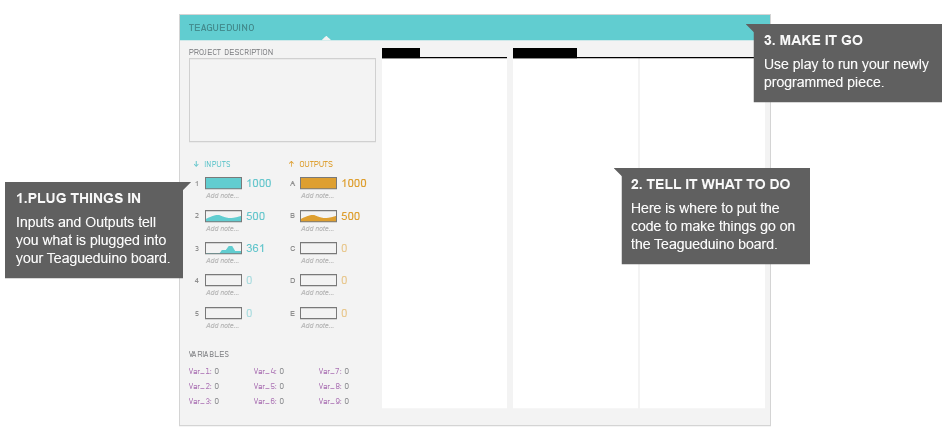Click the Output B value 500
This screenshot has width=950, height=441.
350,216
